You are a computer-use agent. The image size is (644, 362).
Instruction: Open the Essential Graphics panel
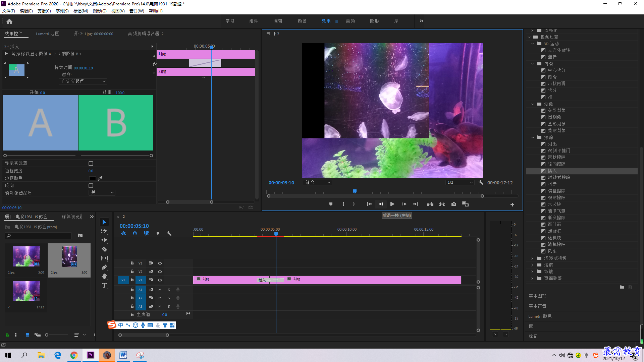point(537,296)
